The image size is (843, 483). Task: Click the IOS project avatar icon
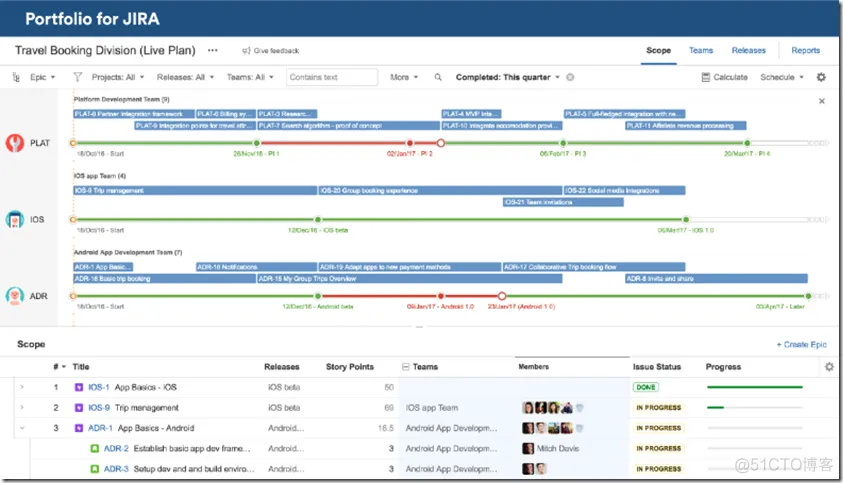click(x=15, y=219)
